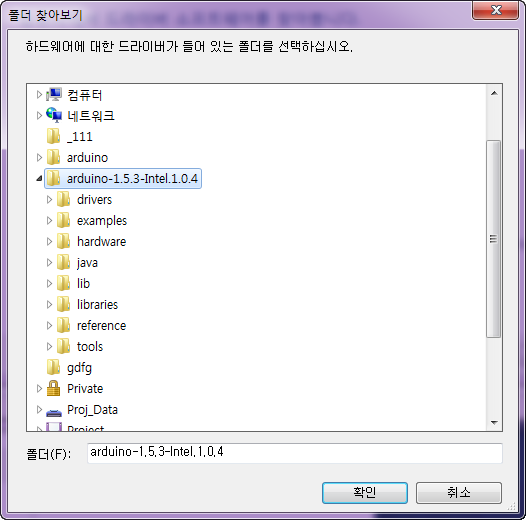This screenshot has height=520, width=526.
Task: Confirm with the 확인 button
Action: 365,492
